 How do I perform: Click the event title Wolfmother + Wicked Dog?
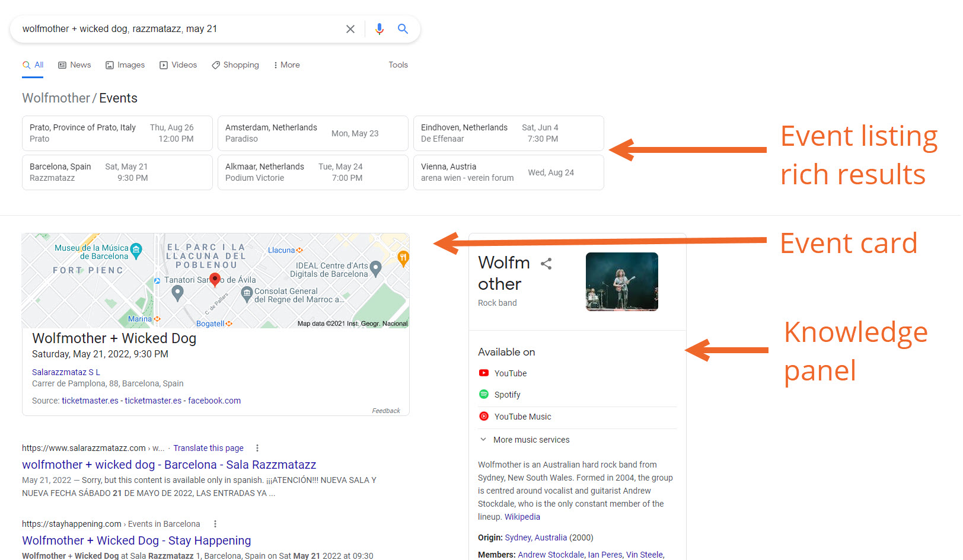coord(114,338)
